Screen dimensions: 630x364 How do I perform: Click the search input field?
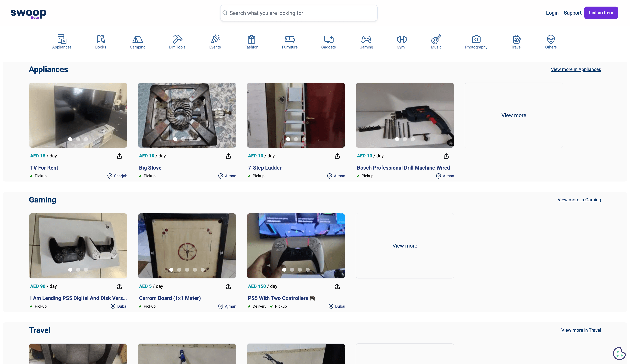(298, 13)
